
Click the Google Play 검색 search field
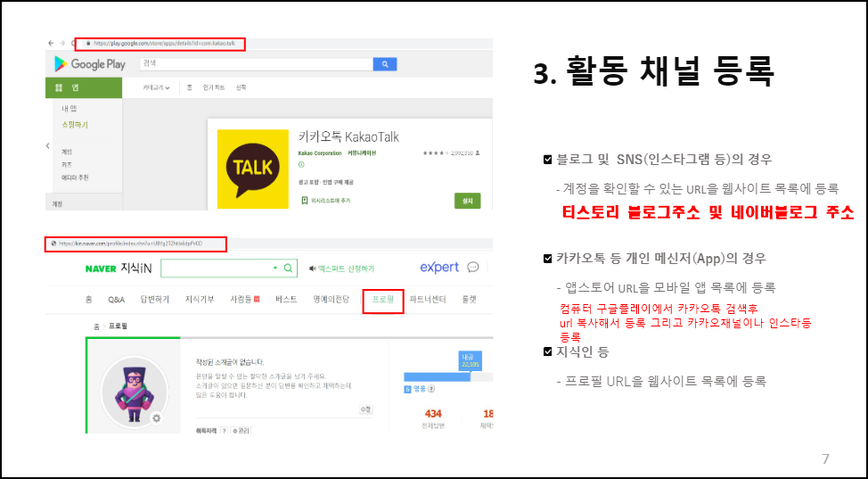pos(255,63)
